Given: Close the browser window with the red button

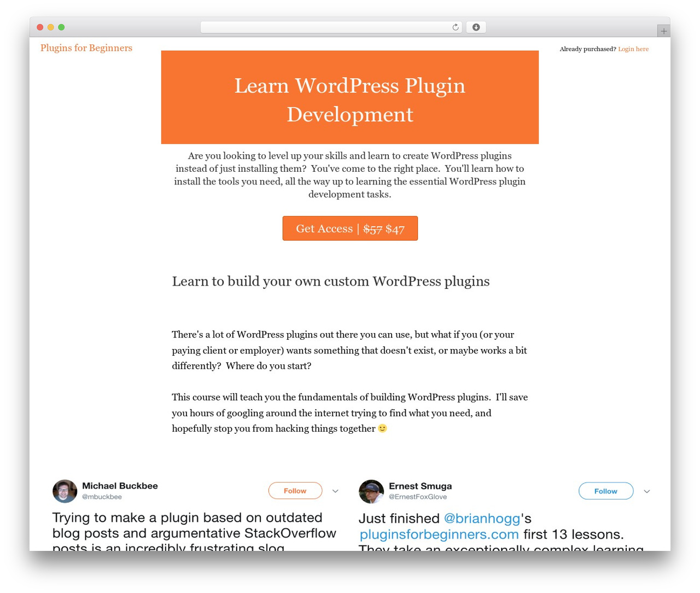Looking at the screenshot, I should tap(40, 27).
